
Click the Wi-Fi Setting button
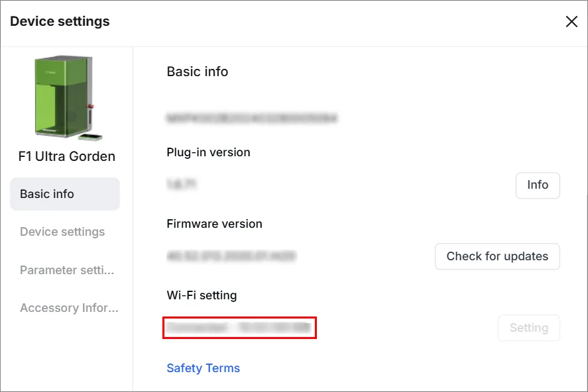click(528, 328)
